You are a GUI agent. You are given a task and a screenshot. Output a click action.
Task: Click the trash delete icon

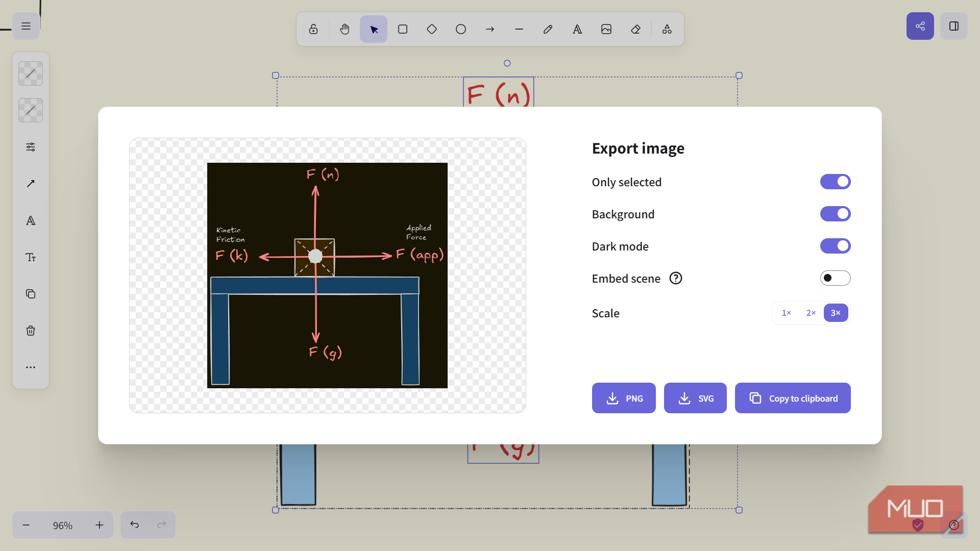[x=31, y=331]
